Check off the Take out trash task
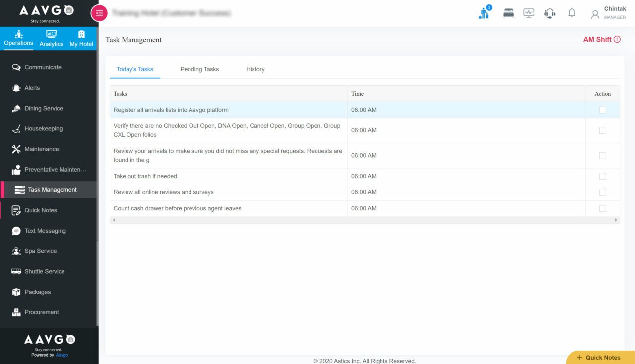The width and height of the screenshot is (635, 364). [603, 176]
